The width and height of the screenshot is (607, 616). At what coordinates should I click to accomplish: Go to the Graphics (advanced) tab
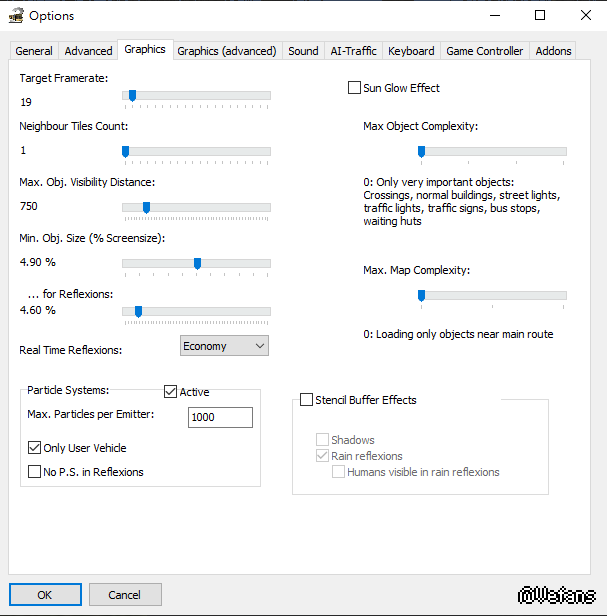226,51
